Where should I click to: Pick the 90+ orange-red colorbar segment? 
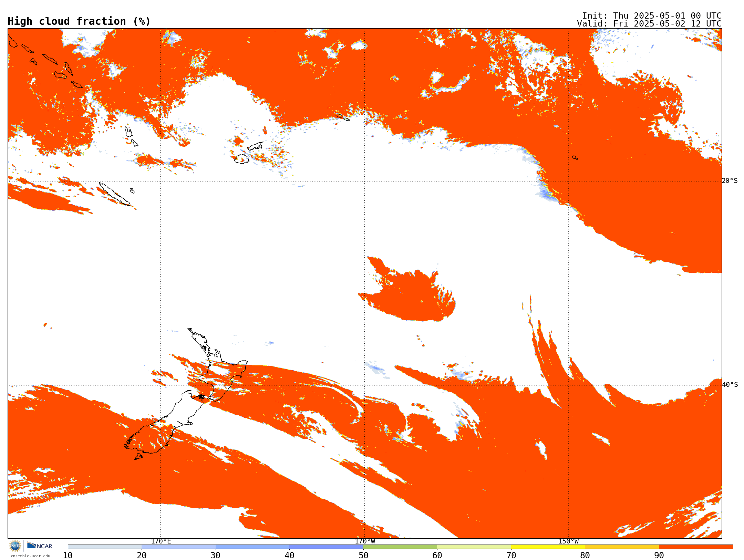pyautogui.click(x=696, y=547)
